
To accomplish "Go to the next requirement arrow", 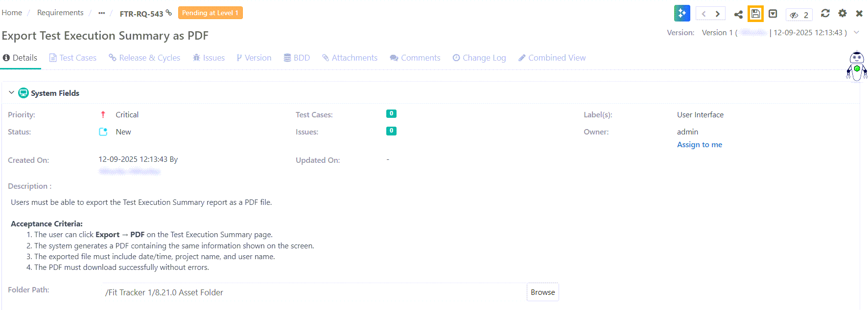I will [718, 14].
